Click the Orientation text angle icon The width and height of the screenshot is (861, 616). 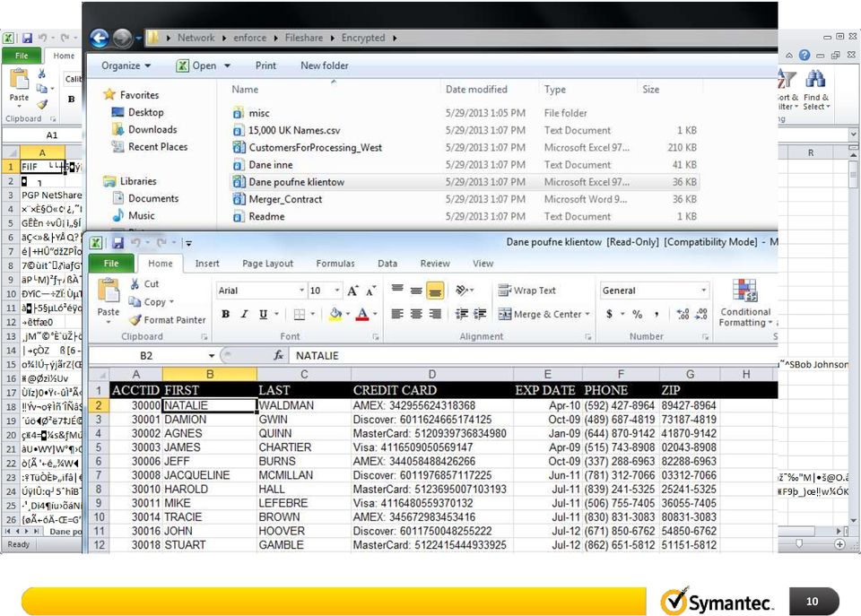[463, 290]
